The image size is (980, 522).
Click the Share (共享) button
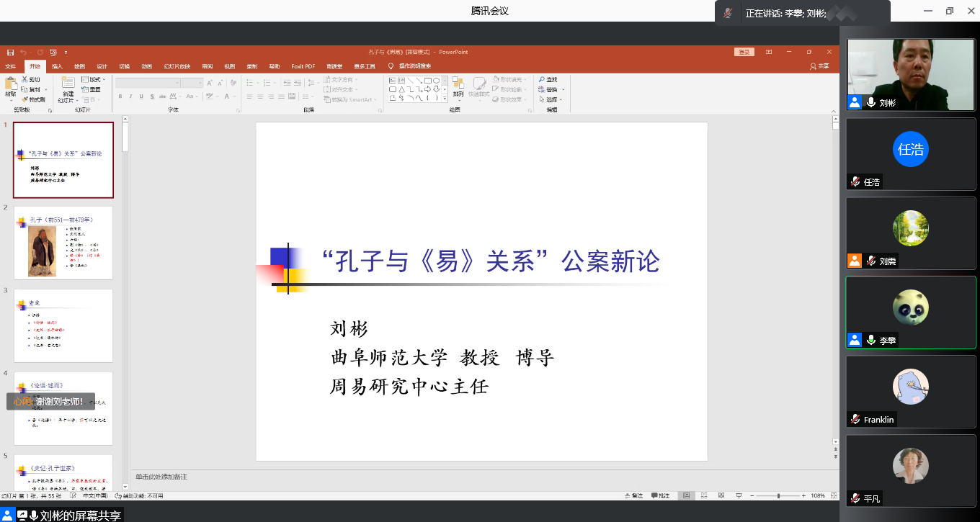pyautogui.click(x=819, y=66)
